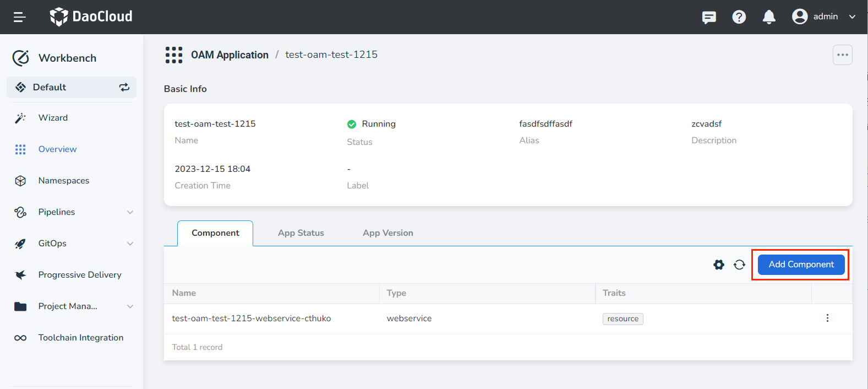Open row actions for webservice component

[x=827, y=318]
